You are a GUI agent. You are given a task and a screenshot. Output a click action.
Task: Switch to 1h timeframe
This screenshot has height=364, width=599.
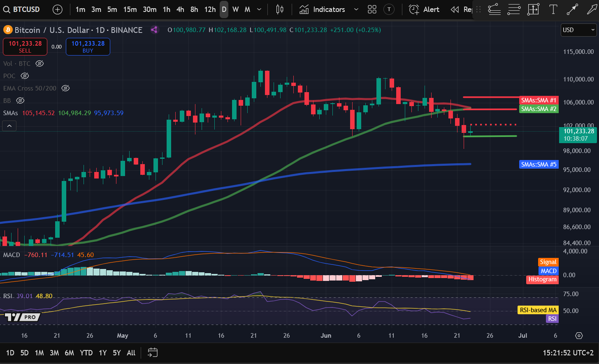[167, 9]
